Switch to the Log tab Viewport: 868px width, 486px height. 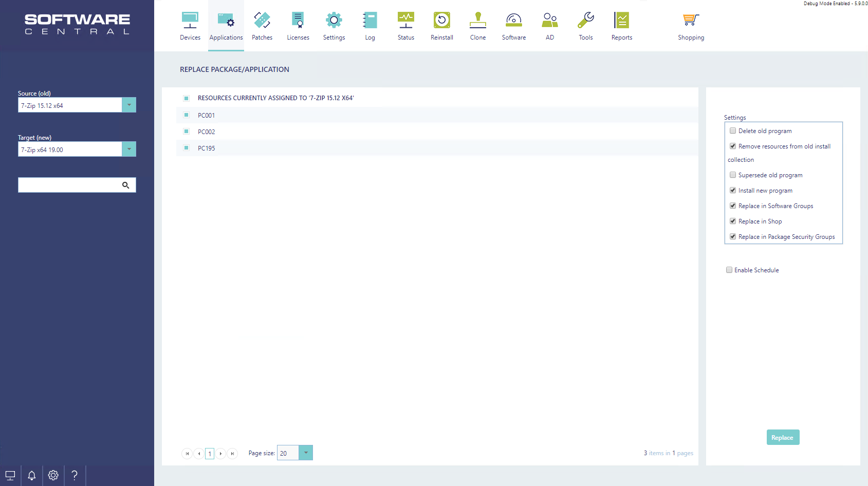[x=370, y=26]
